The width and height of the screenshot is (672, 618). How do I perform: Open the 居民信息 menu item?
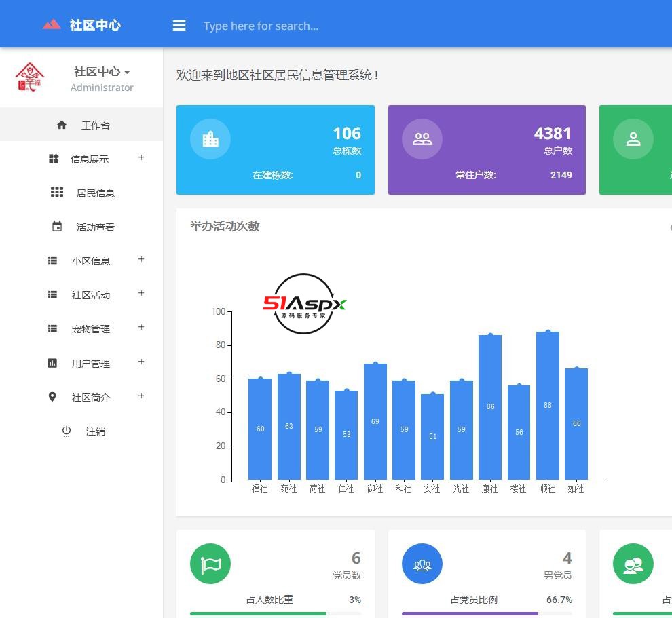click(81, 193)
